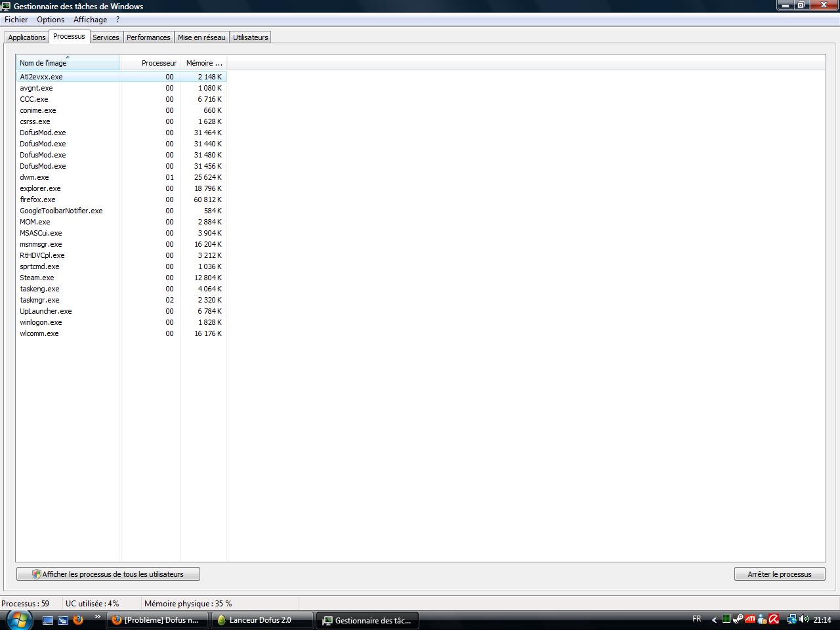Switch to the [Problème] Dofus Firefox taskbar window
This screenshot has height=630, width=840.
pos(157,620)
